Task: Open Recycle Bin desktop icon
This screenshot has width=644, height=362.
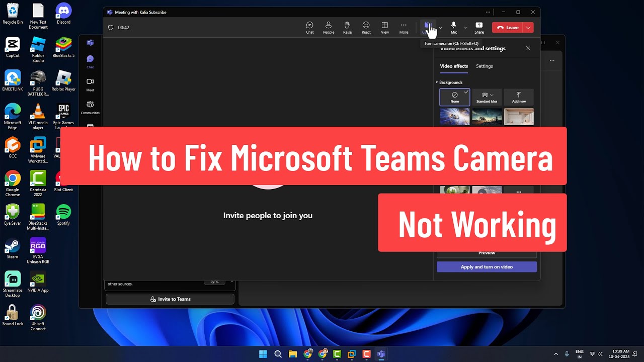Action: coord(13,14)
